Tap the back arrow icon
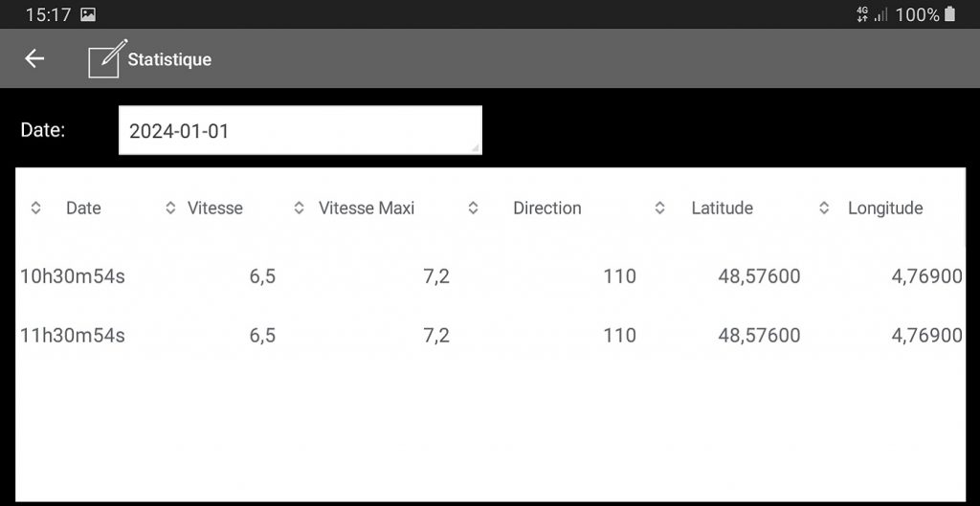The height and width of the screenshot is (506, 980). pos(34,58)
